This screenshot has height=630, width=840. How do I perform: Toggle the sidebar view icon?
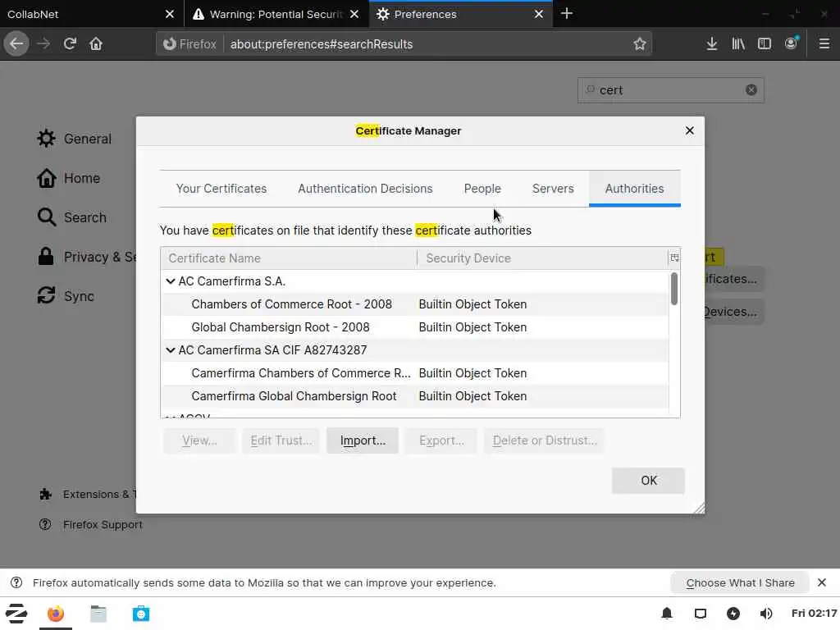point(765,44)
